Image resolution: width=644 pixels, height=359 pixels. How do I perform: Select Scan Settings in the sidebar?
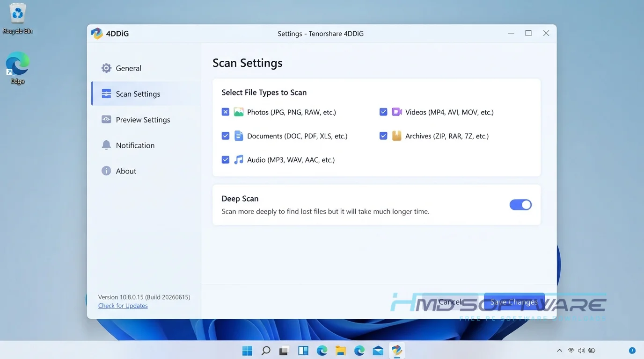(x=146, y=94)
